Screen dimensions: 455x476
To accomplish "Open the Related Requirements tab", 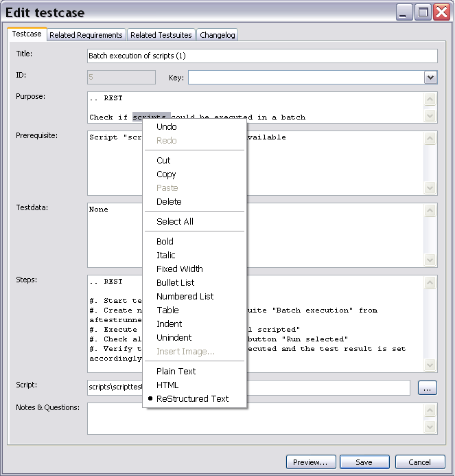I will [86, 35].
